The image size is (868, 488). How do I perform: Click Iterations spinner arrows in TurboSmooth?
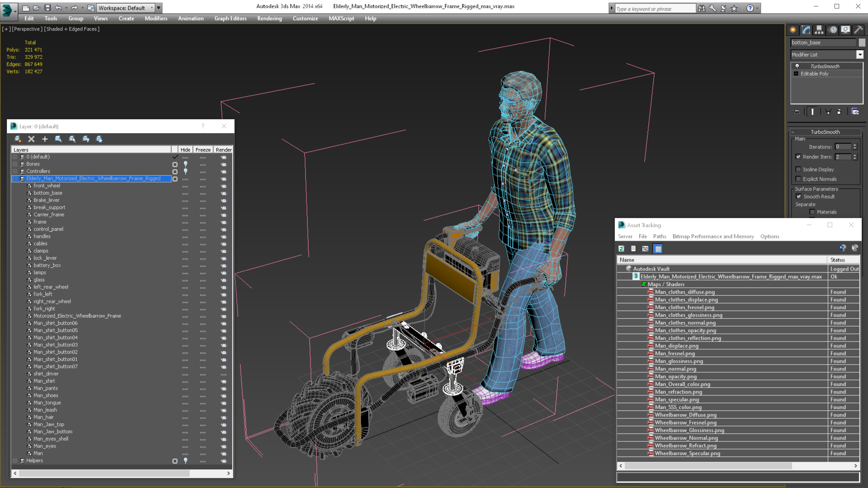pos(854,147)
